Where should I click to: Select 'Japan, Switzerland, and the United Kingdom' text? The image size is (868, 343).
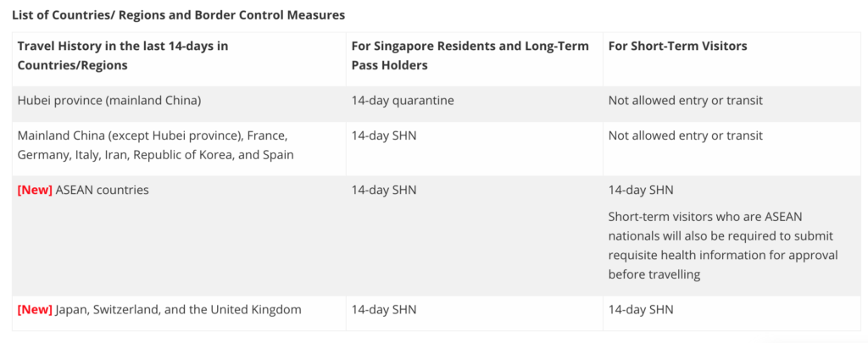(178, 310)
